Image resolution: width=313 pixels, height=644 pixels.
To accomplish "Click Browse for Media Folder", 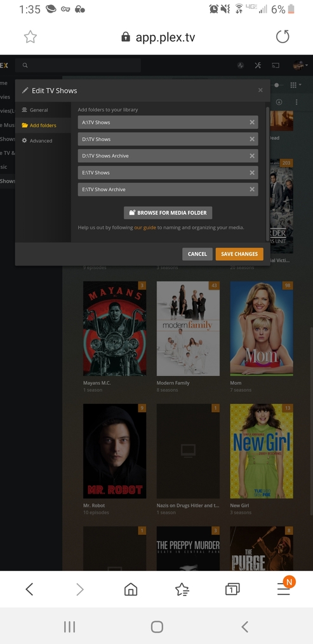I will click(x=168, y=213).
